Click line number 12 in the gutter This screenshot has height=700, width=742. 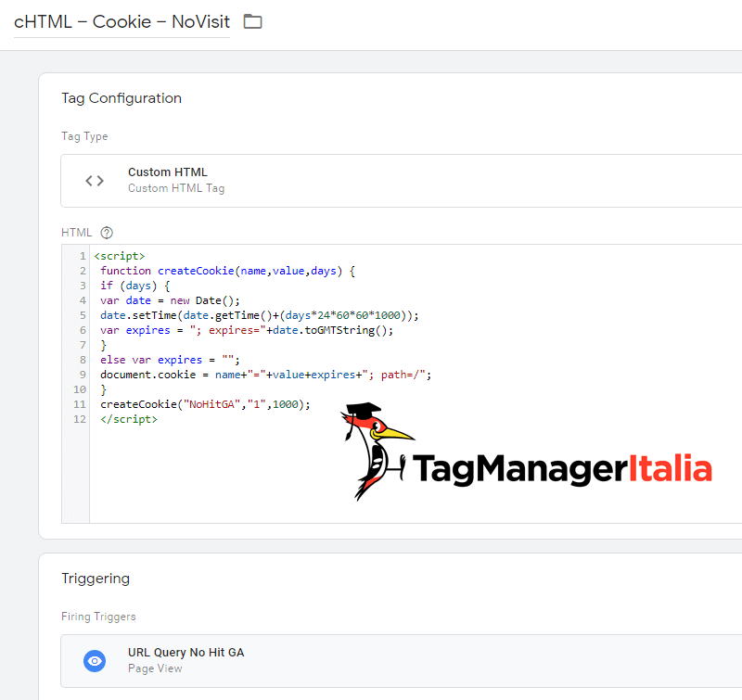click(80, 419)
